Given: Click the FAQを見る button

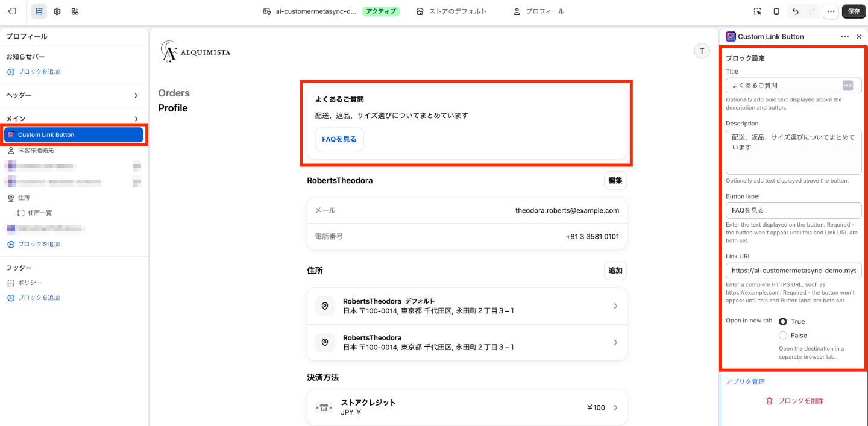Looking at the screenshot, I should click(x=339, y=139).
